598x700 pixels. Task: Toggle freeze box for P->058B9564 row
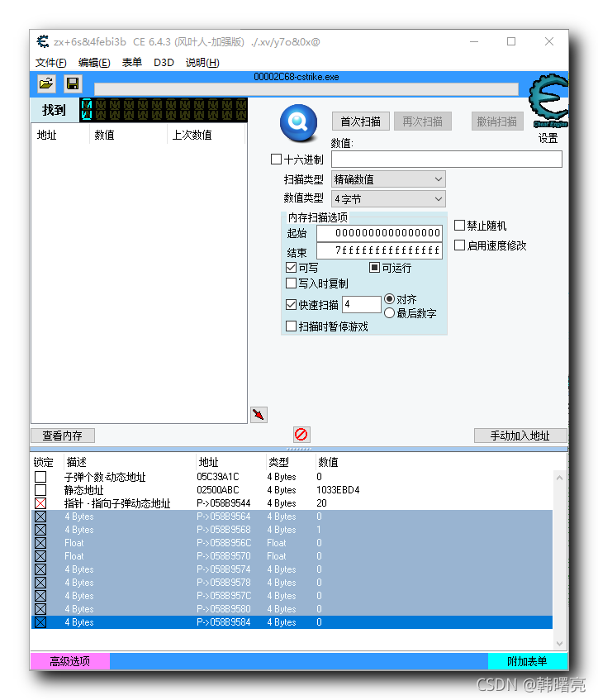40,517
